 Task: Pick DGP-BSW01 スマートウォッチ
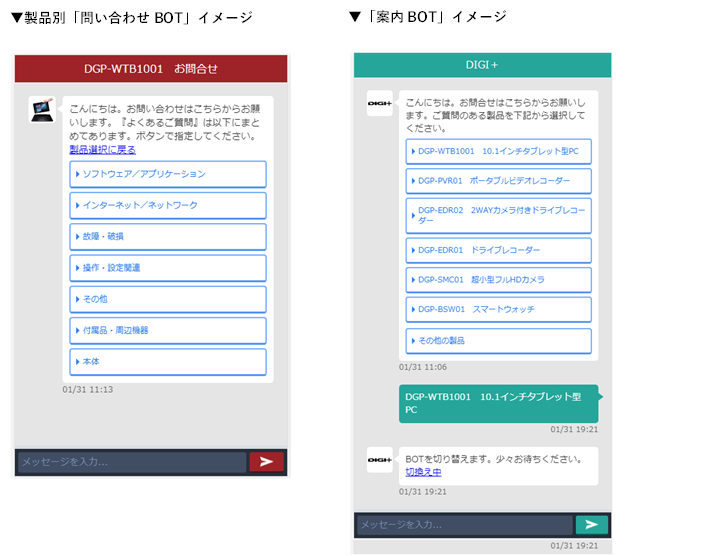pos(499,310)
